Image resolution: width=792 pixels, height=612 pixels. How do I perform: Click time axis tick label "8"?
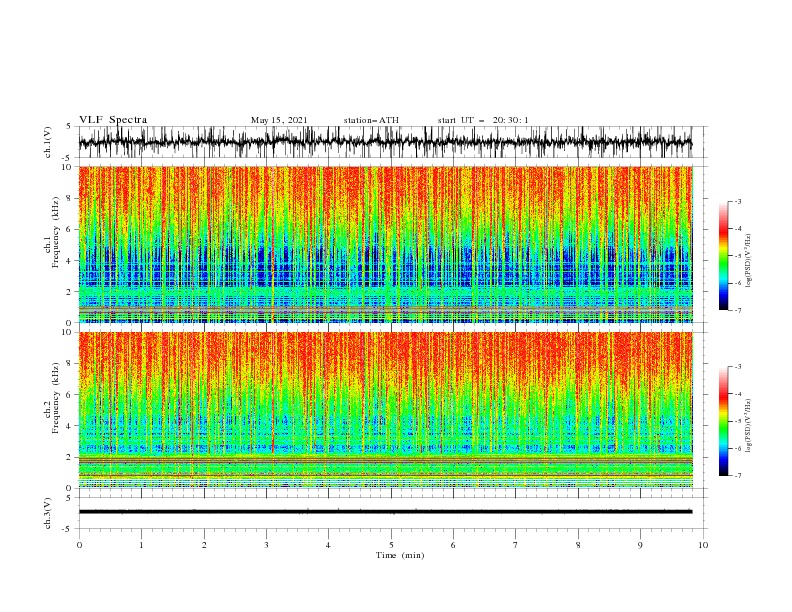(578, 545)
